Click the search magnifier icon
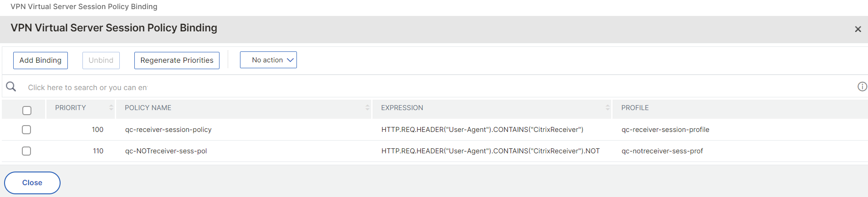The height and width of the screenshot is (197, 868). click(x=11, y=86)
